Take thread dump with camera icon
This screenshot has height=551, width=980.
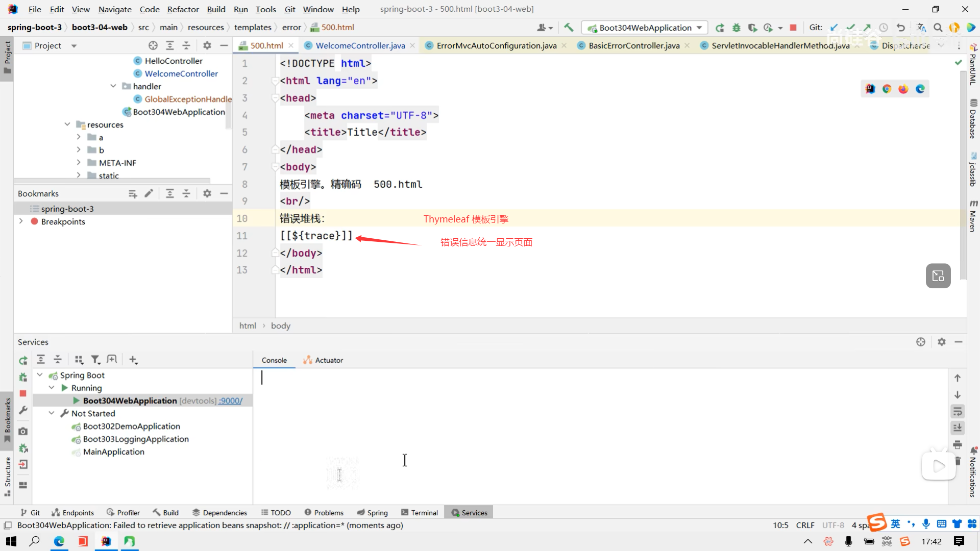click(23, 431)
